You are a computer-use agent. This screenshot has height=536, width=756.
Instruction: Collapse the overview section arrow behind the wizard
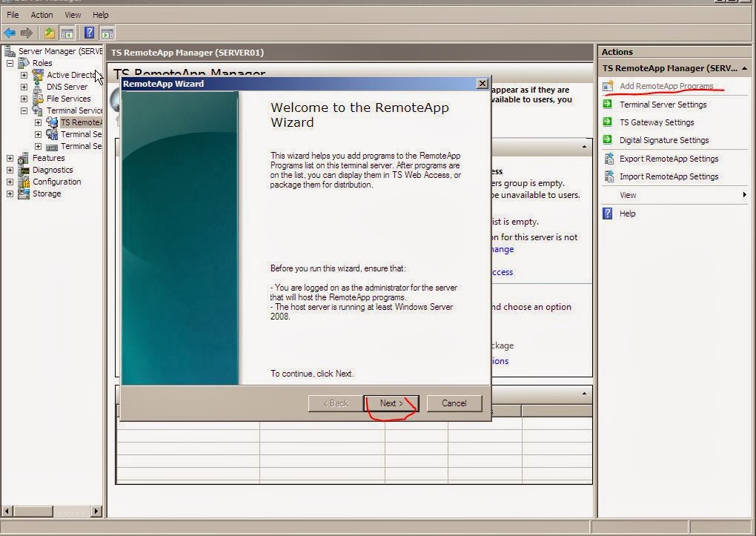(584, 147)
